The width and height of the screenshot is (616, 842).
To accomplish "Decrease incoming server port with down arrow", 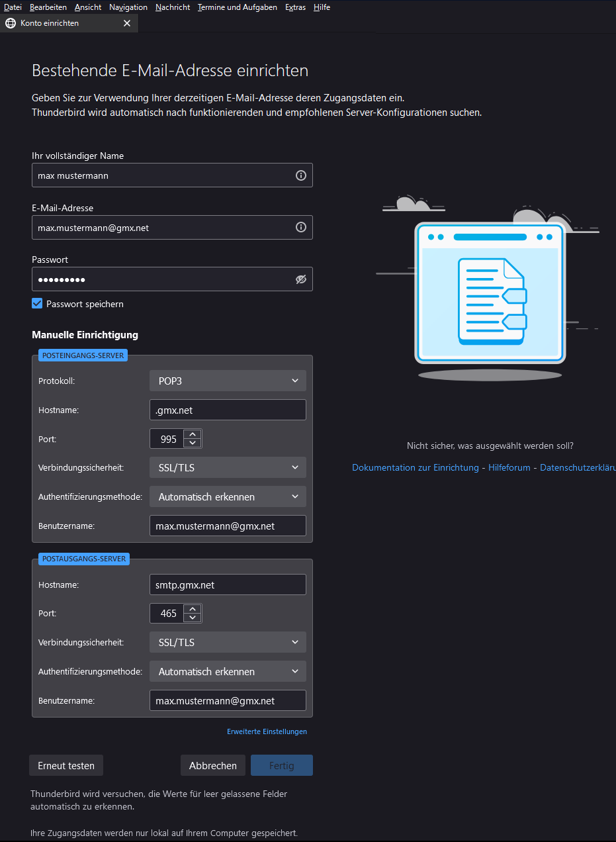I will (193, 443).
